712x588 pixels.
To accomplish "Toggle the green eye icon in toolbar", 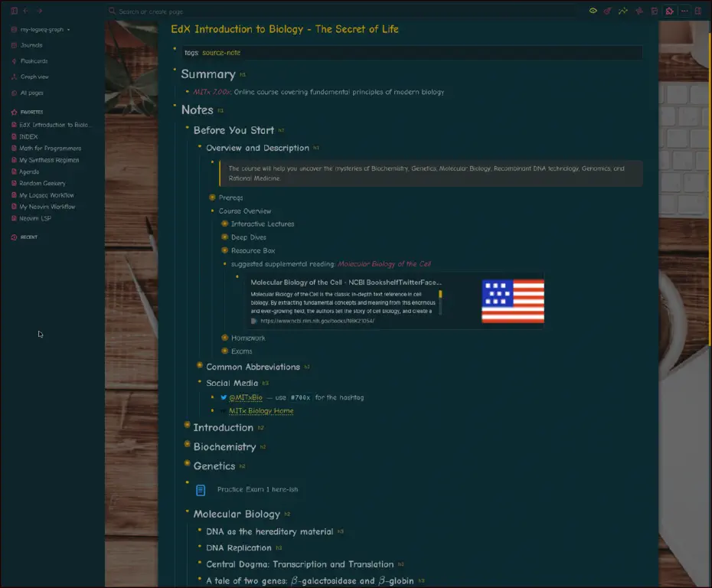I will pos(593,11).
